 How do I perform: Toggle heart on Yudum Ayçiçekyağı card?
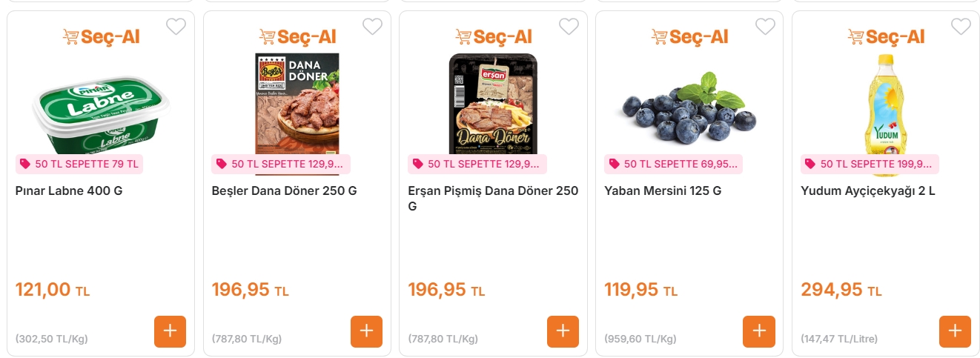click(x=961, y=27)
